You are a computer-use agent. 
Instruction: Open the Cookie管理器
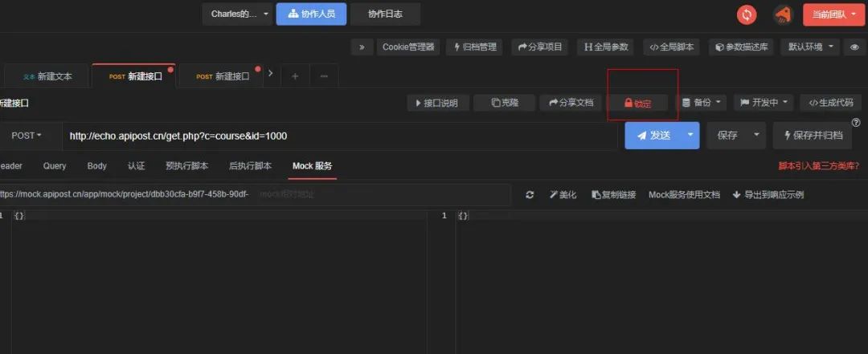click(x=408, y=47)
